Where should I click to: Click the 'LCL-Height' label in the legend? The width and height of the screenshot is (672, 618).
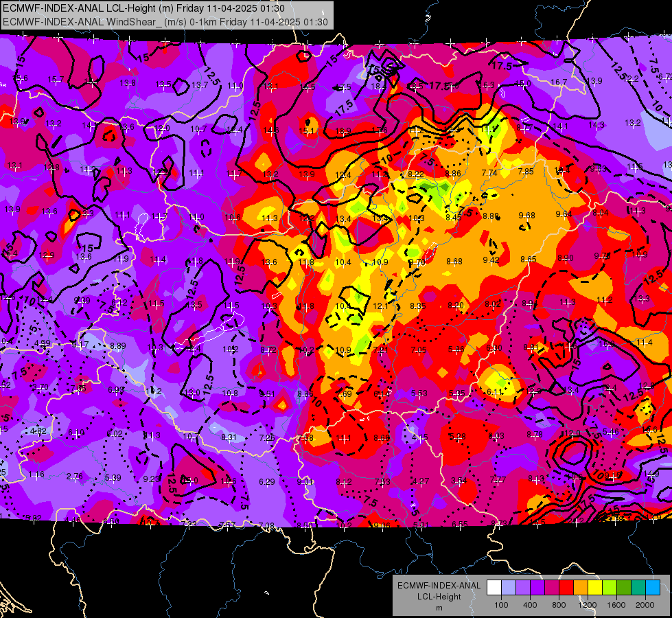(439, 597)
